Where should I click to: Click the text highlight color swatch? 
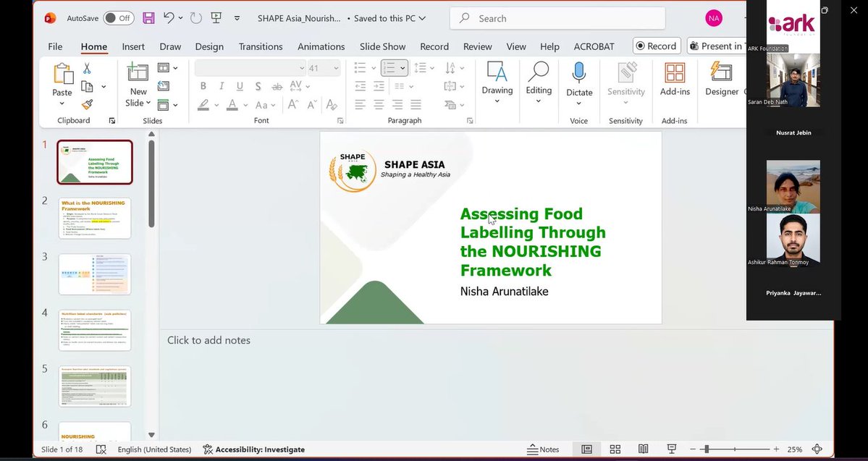coord(203,105)
